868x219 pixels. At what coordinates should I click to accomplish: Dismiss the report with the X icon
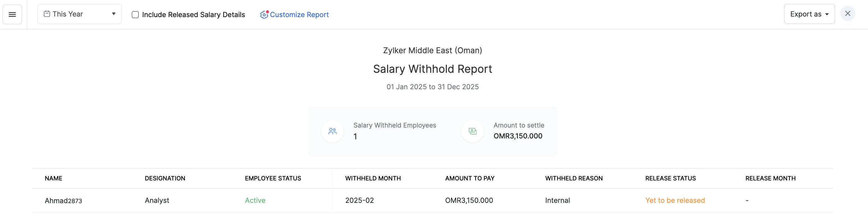[x=848, y=14]
